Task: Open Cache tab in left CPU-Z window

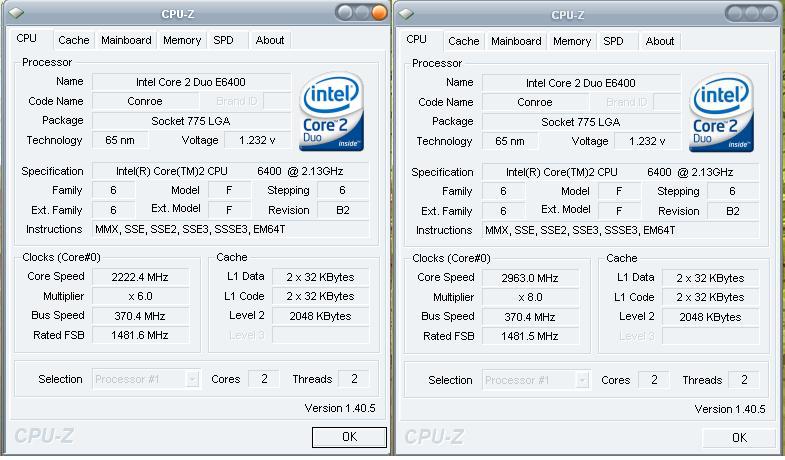Action: [x=74, y=40]
